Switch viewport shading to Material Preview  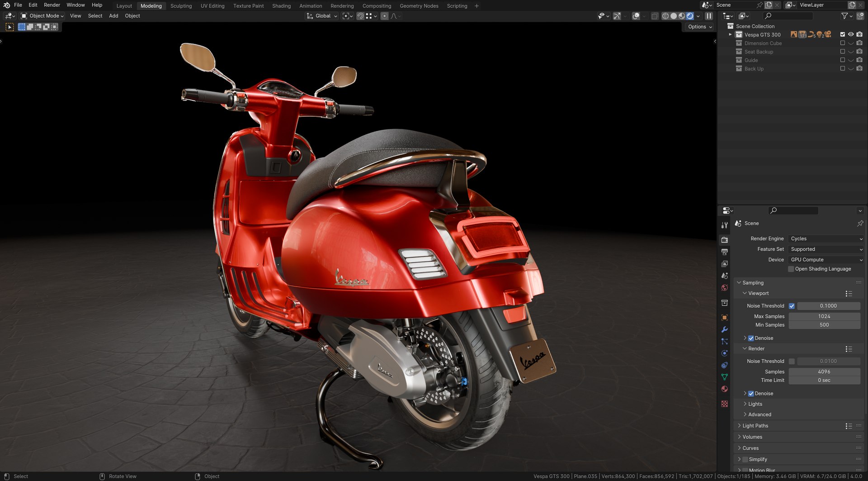[x=682, y=16]
